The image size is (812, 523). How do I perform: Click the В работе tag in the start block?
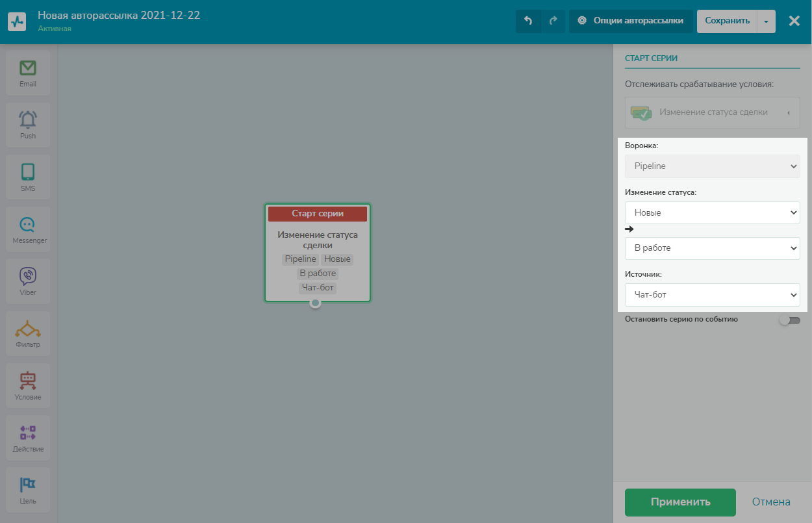318,274
